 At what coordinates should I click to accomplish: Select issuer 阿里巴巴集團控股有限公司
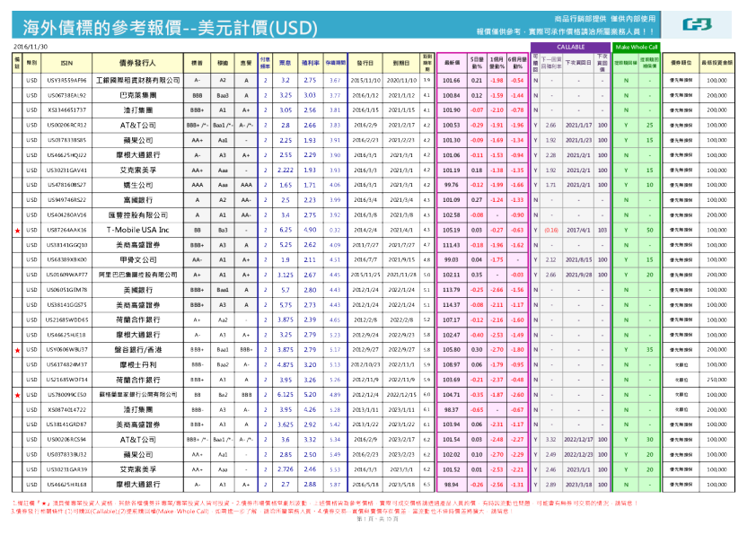tap(138, 275)
